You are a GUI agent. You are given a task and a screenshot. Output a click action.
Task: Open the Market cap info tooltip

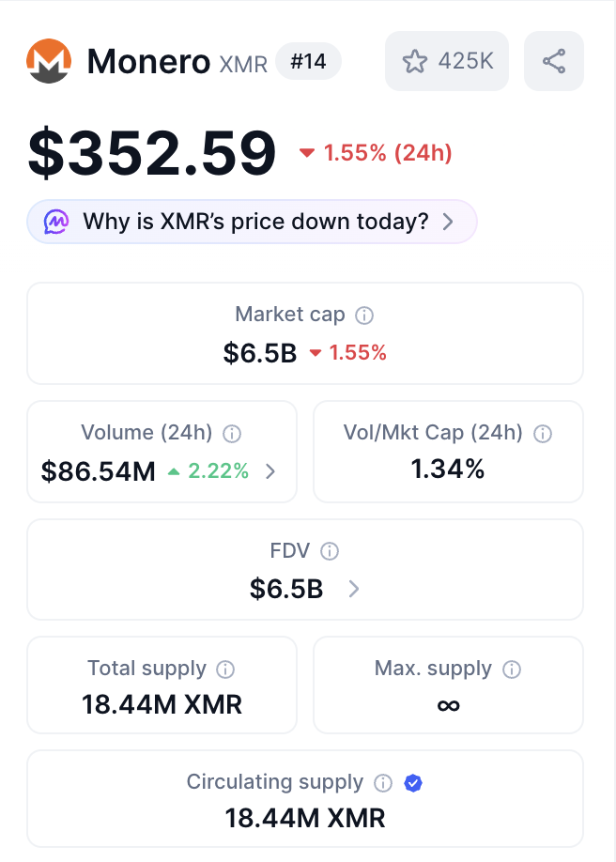point(364,316)
